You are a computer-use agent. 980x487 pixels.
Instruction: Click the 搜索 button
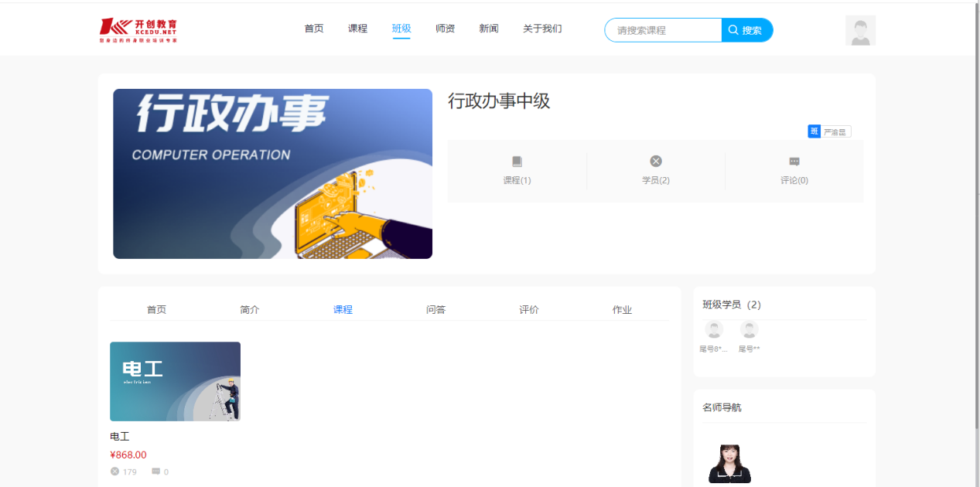tap(747, 30)
